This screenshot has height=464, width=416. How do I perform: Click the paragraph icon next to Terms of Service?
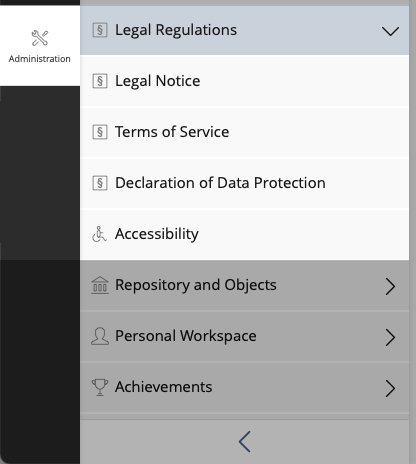pyautogui.click(x=100, y=132)
